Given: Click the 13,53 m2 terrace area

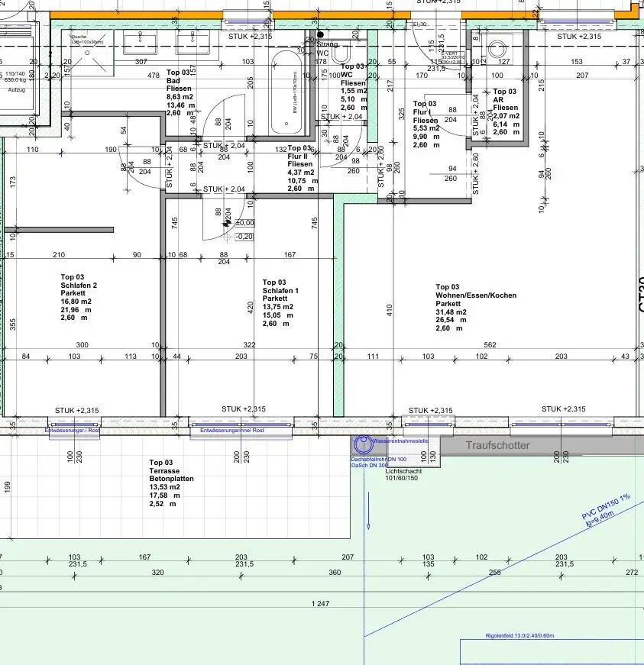Looking at the screenshot, I should pyautogui.click(x=164, y=487).
